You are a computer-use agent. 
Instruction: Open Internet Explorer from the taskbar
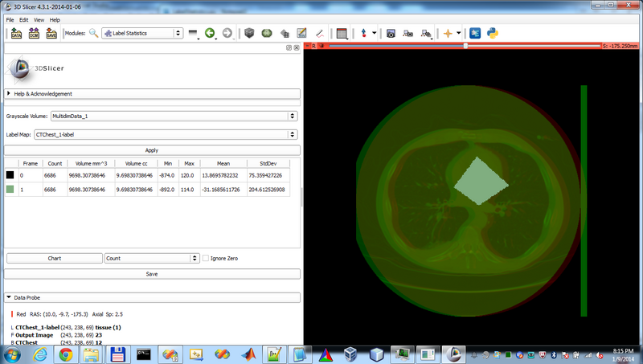click(x=39, y=354)
